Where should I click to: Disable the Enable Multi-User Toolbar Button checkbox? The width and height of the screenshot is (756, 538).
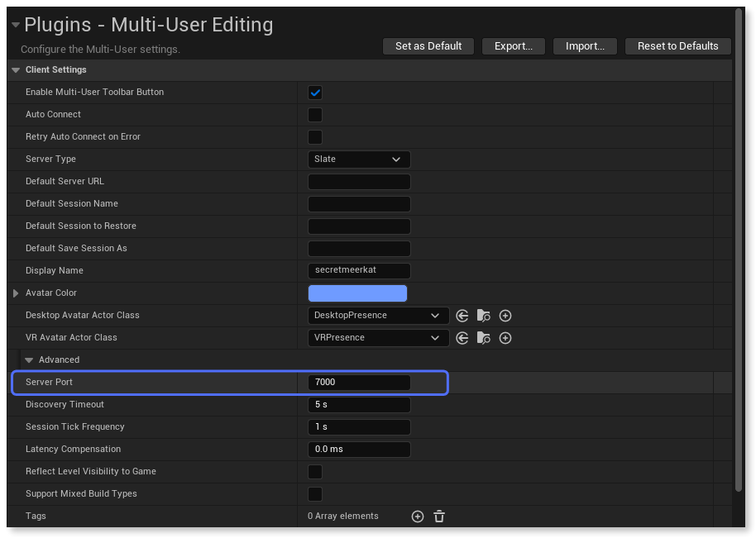[315, 93]
